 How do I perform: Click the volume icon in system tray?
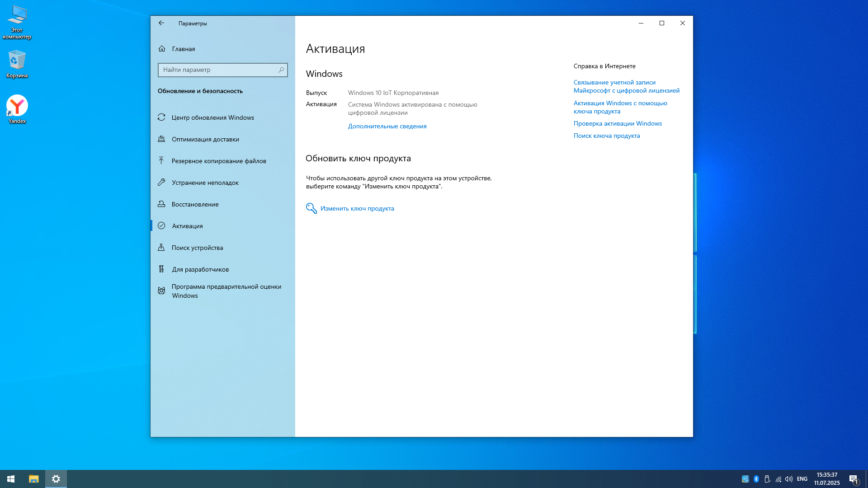click(789, 479)
